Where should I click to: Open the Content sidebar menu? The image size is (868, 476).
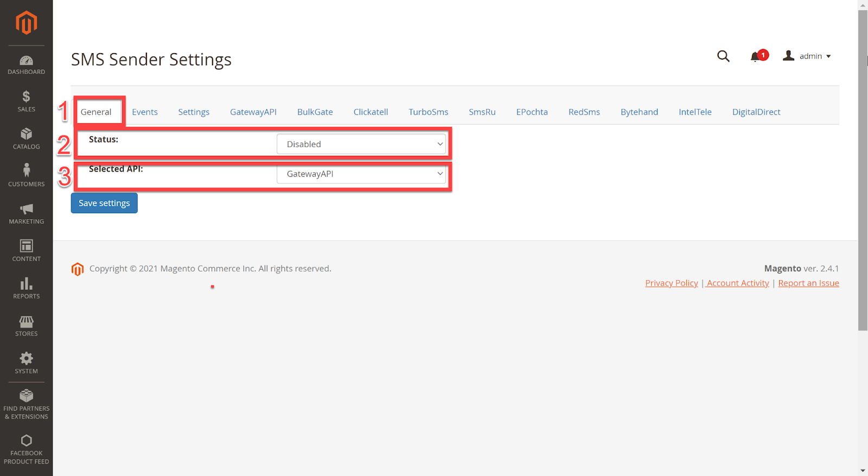coord(26,251)
